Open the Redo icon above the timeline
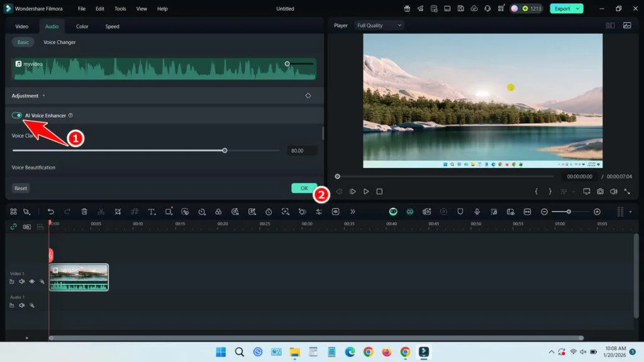The image size is (644, 362). click(x=67, y=212)
